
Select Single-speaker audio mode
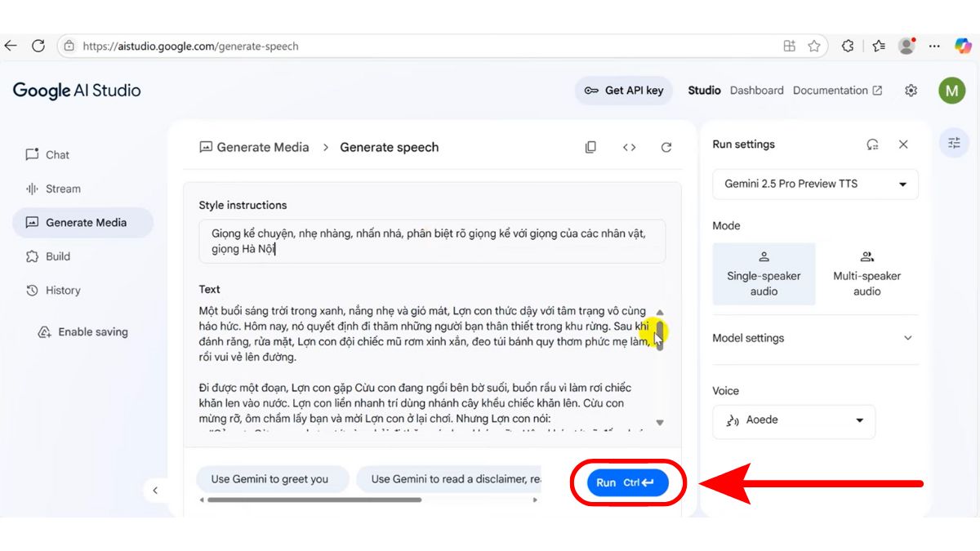pyautogui.click(x=764, y=273)
